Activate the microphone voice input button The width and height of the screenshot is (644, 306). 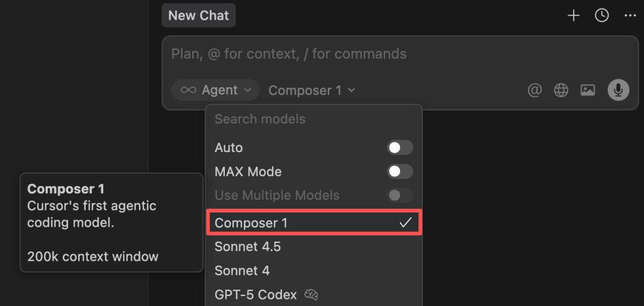(x=618, y=90)
